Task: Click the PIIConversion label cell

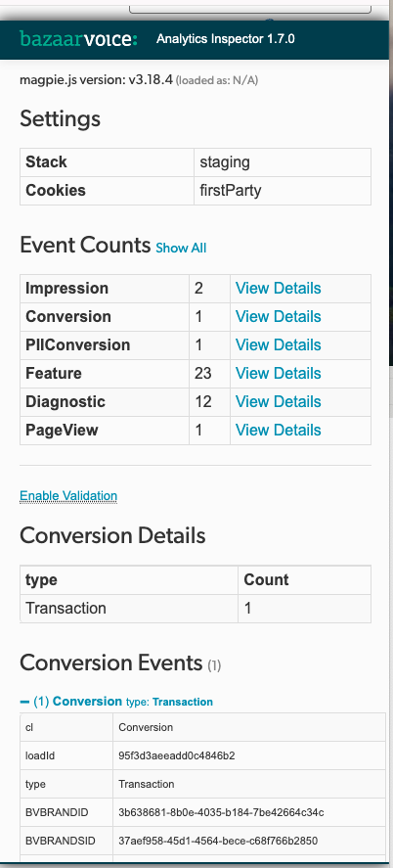Action: pos(105,344)
